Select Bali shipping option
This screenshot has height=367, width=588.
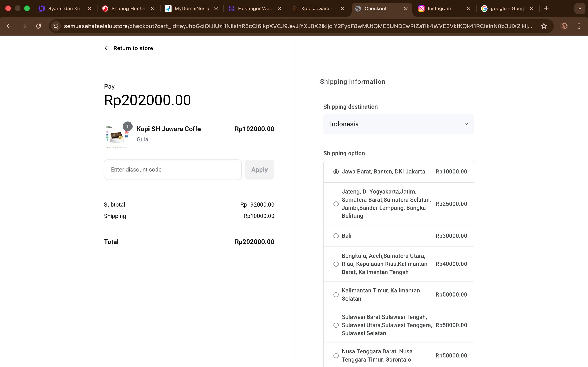click(336, 236)
